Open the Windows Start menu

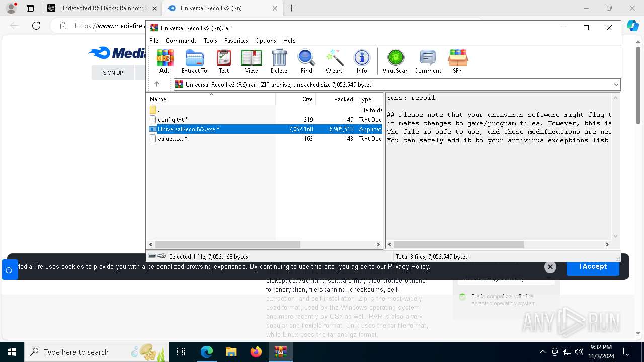(12, 352)
